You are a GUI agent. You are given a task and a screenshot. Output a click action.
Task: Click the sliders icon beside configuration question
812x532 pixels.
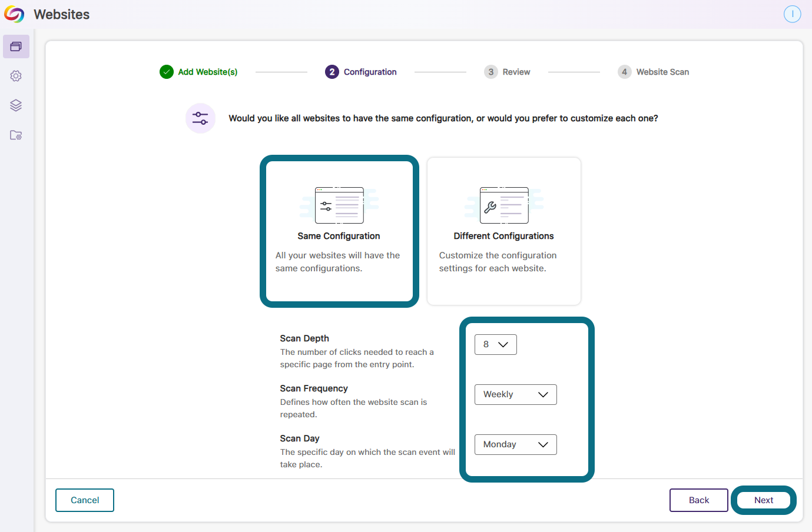[x=200, y=118]
